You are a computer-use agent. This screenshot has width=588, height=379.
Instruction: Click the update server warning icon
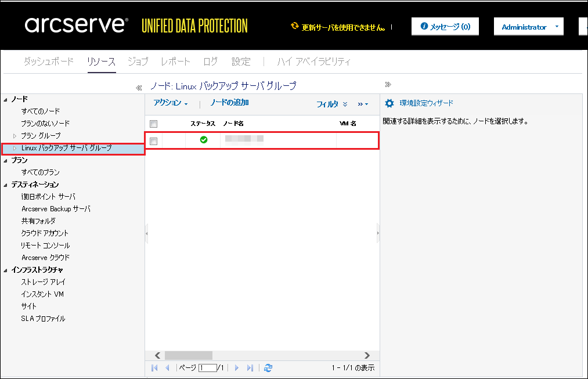[295, 26]
